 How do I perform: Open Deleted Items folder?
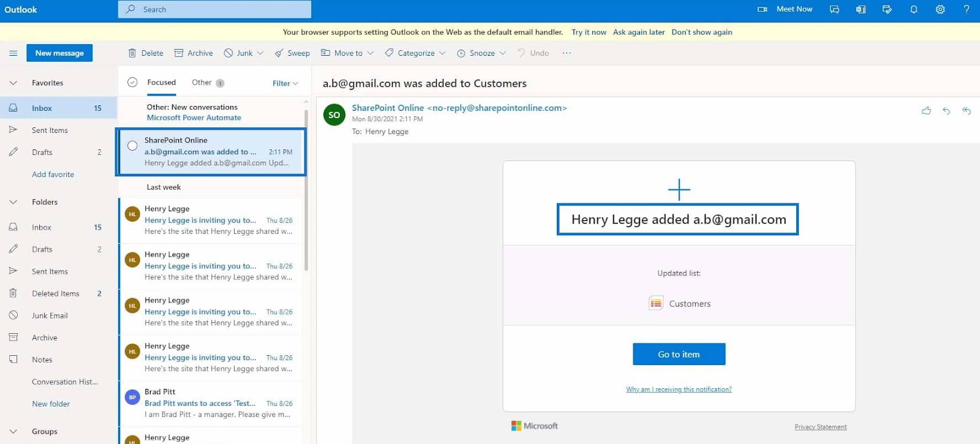pyautogui.click(x=56, y=294)
